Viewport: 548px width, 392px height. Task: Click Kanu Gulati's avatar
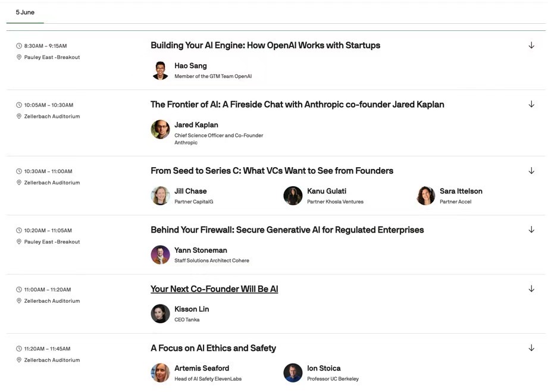(x=293, y=196)
